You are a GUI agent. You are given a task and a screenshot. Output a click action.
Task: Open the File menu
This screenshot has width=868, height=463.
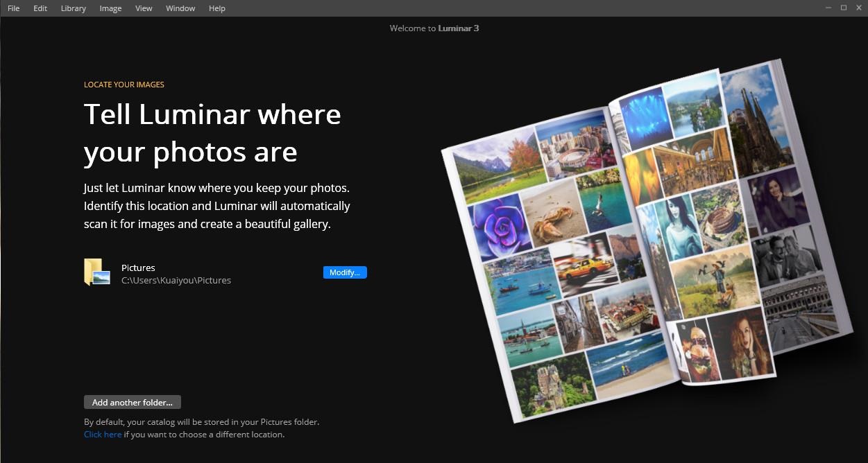pyautogui.click(x=14, y=8)
